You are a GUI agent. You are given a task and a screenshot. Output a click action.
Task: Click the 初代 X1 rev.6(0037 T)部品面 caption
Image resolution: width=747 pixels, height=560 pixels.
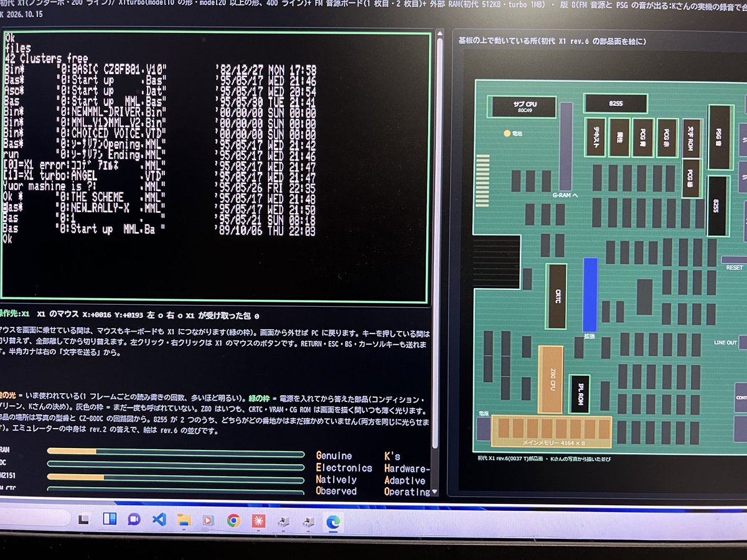[545, 459]
